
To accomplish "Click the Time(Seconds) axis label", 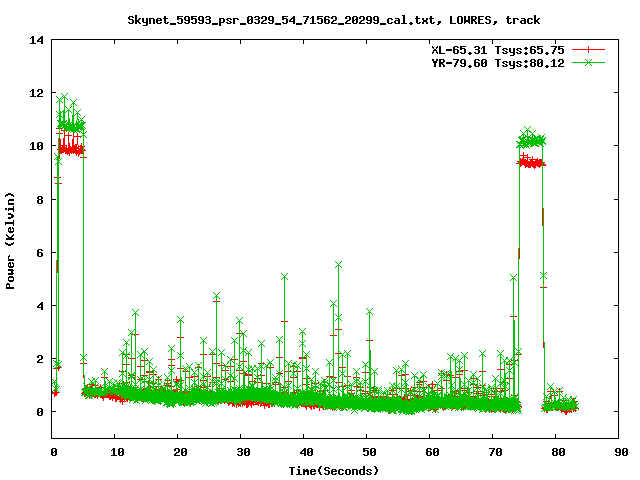I will pyautogui.click(x=334, y=471).
